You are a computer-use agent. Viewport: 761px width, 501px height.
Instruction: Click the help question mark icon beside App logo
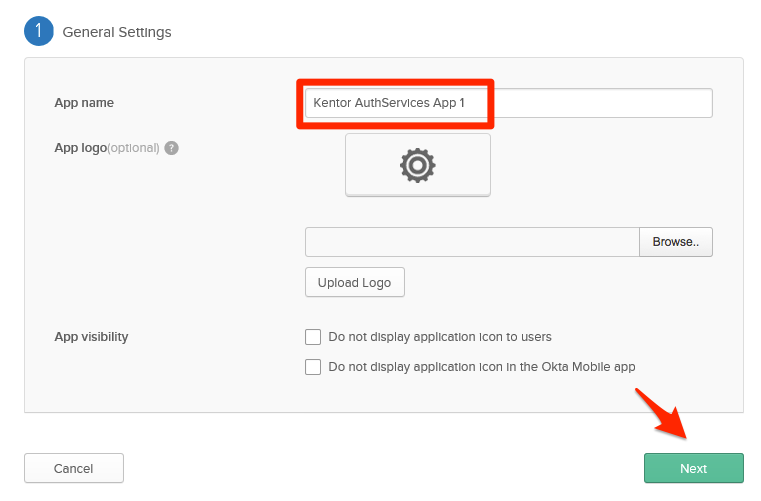click(x=172, y=148)
